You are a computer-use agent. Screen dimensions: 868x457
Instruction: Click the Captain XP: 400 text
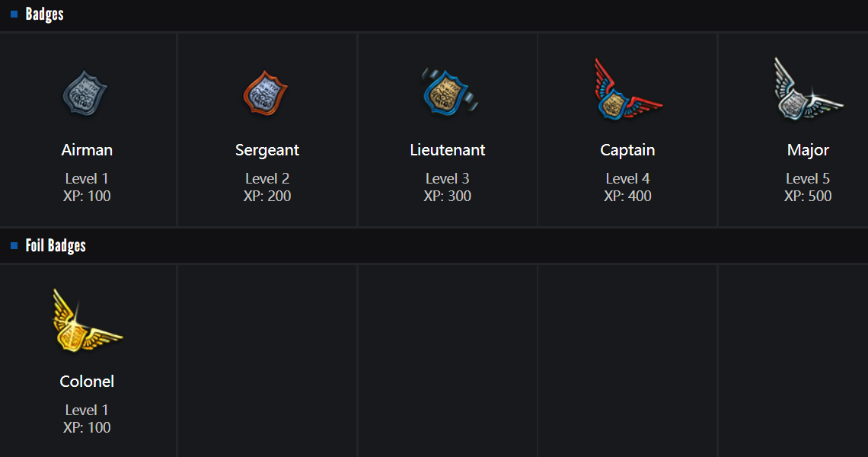tap(627, 197)
